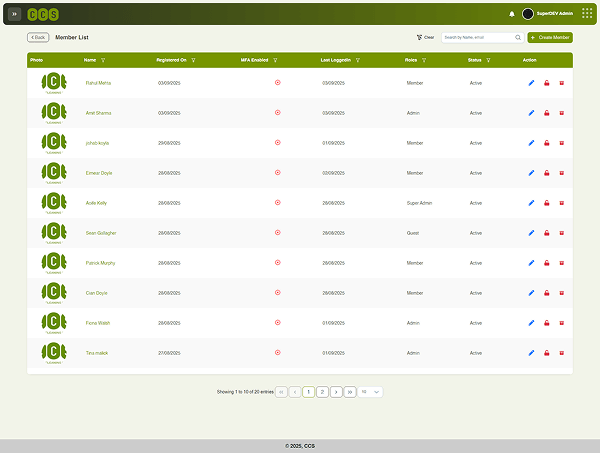Delete member Eimear Doyle using trash icon
The height and width of the screenshot is (453, 600).
click(561, 173)
